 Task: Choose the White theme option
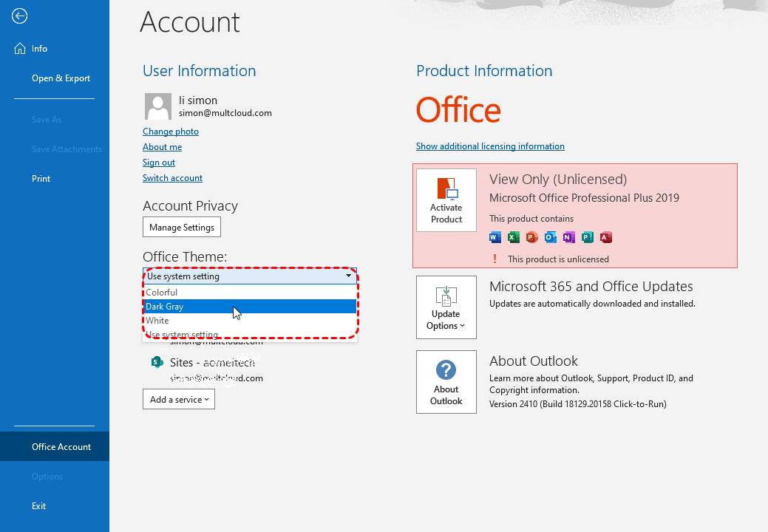pos(250,321)
